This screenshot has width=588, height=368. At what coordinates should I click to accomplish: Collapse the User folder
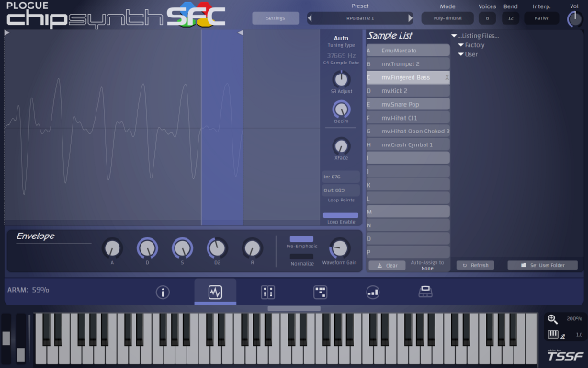(461, 54)
